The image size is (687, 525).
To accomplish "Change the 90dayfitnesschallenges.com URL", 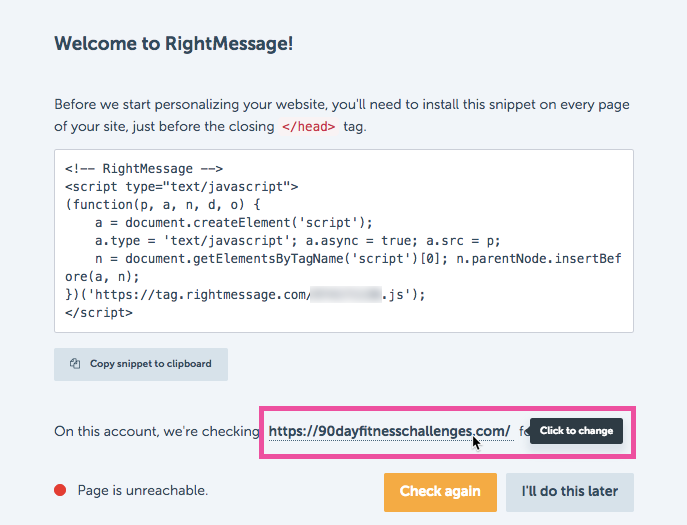I will pos(390,431).
